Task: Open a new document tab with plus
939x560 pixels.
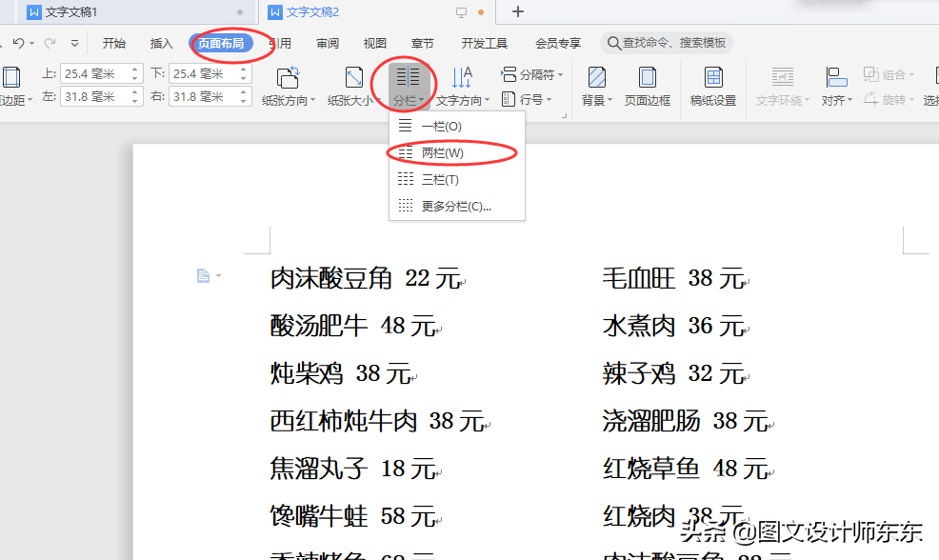Action: (x=518, y=11)
